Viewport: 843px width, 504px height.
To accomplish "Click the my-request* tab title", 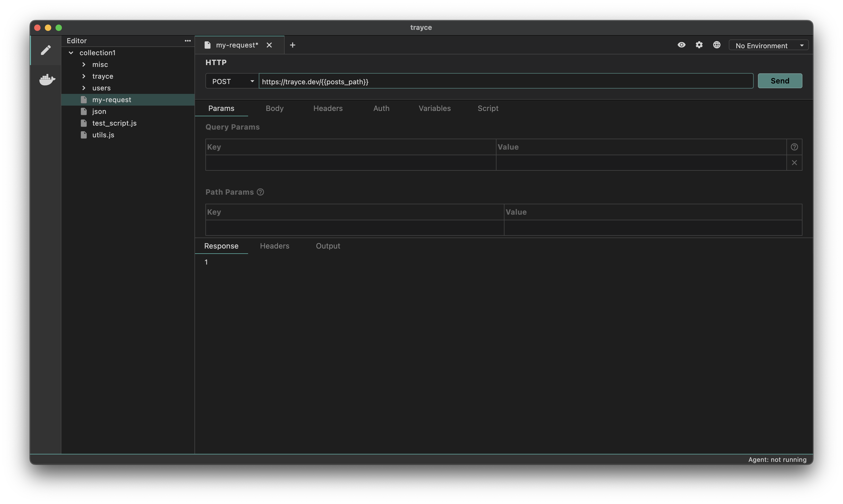I will pyautogui.click(x=237, y=45).
